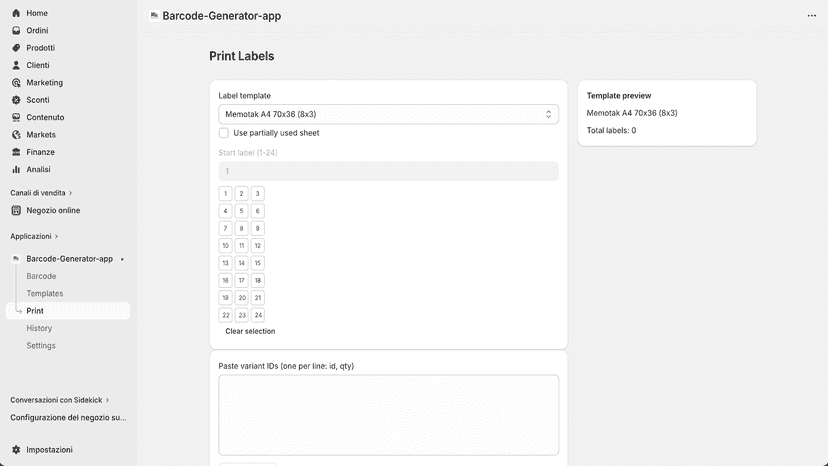This screenshot has width=828, height=466.
Task: Click the Sconti discount icon
Action: pos(16,100)
